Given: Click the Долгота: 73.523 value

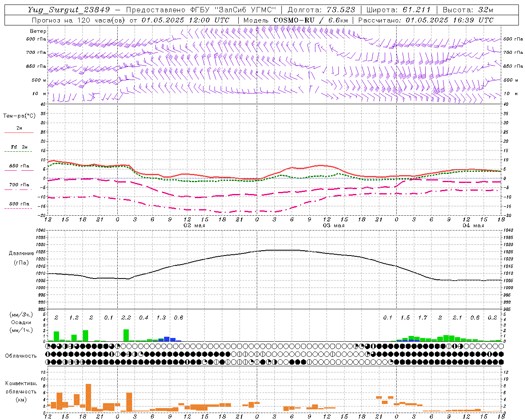Looking at the screenshot, I should coord(321,10).
